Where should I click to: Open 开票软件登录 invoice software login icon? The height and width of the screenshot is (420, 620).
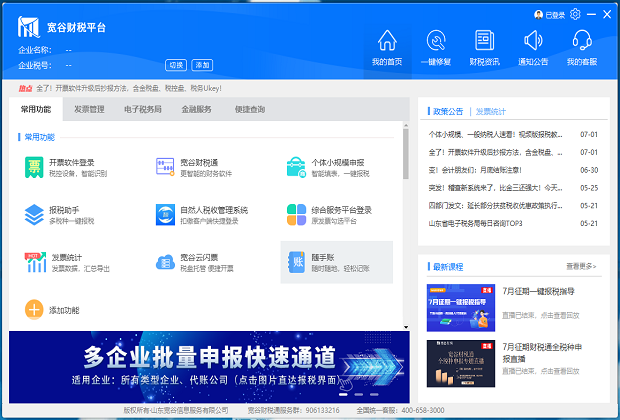click(34, 166)
